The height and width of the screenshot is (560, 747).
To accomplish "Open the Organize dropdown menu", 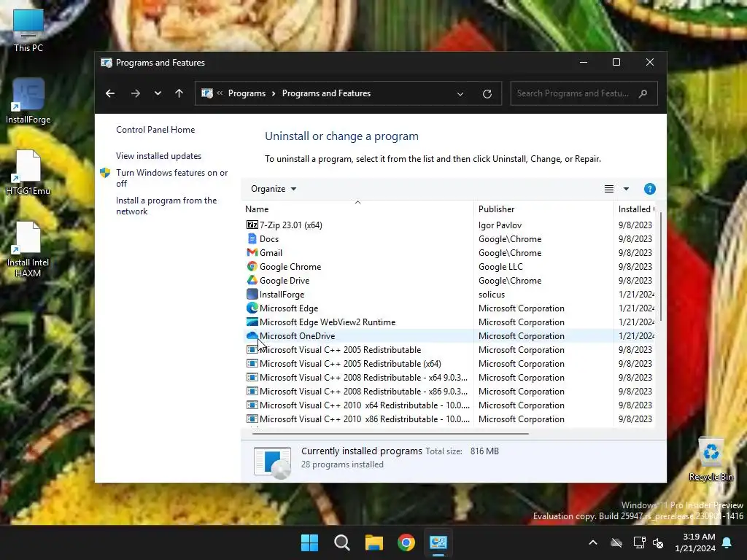I will pos(274,189).
